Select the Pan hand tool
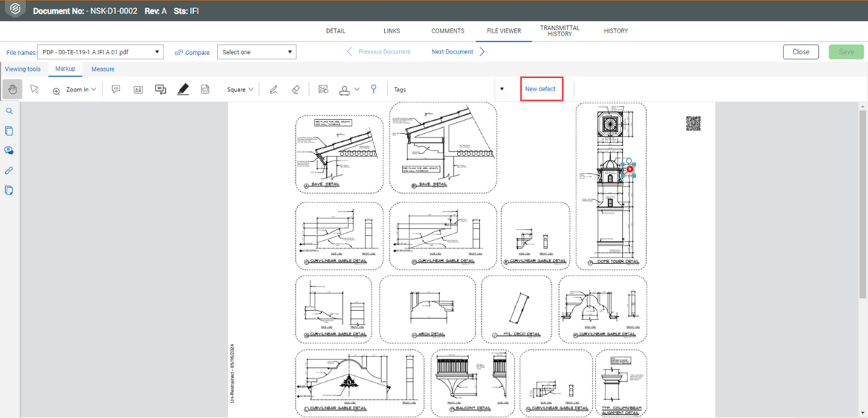Viewport: 868px width, 418px height. click(12, 90)
